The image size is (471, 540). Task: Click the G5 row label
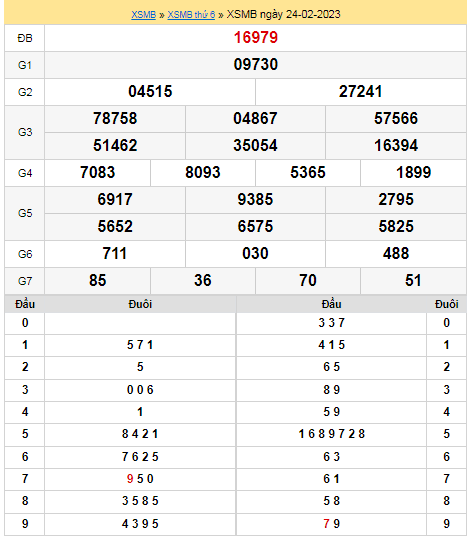(x=25, y=214)
